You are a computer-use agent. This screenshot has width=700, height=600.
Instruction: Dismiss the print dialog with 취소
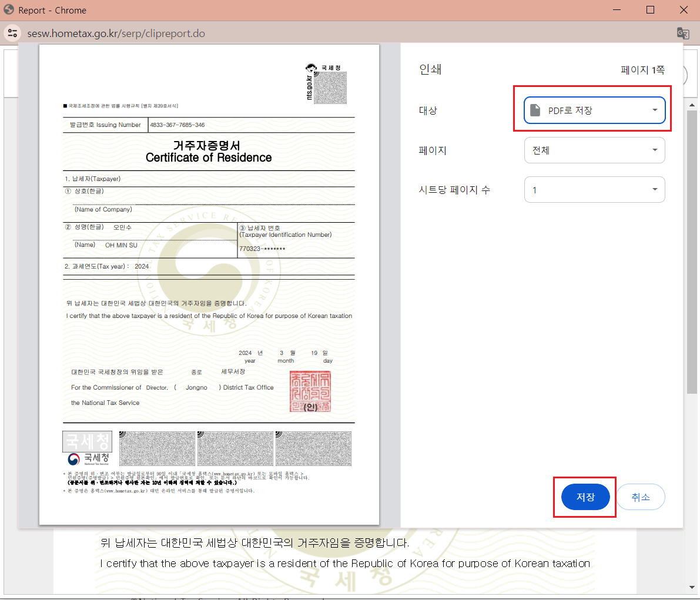coord(641,497)
